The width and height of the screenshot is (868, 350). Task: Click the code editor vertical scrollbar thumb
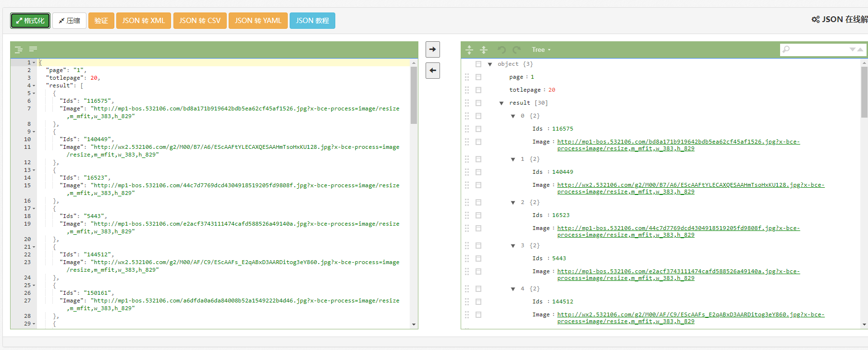[414, 95]
